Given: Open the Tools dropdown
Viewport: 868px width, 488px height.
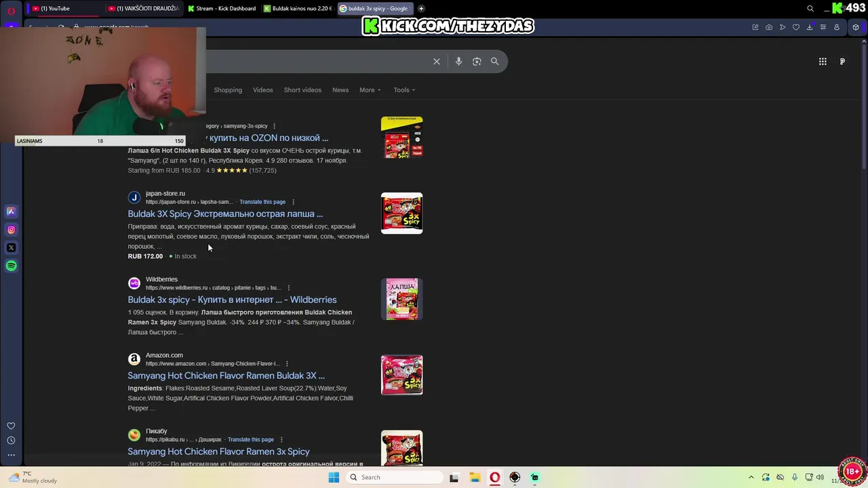Looking at the screenshot, I should [x=404, y=90].
